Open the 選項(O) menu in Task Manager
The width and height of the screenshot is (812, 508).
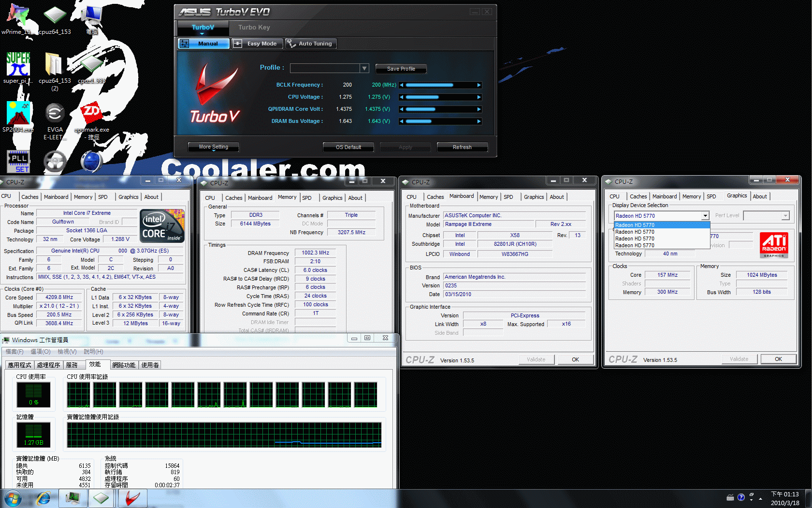pyautogui.click(x=40, y=352)
